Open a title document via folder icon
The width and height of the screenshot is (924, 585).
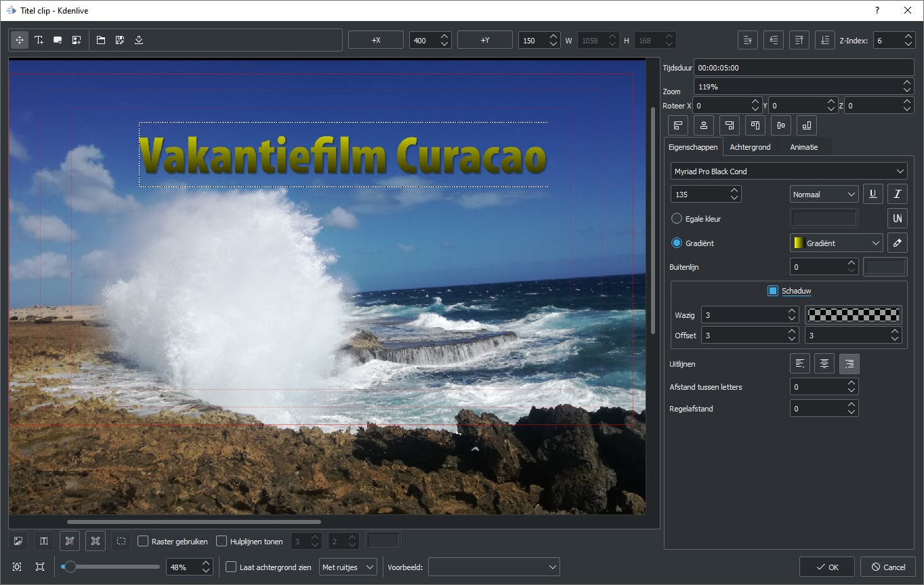pyautogui.click(x=101, y=41)
